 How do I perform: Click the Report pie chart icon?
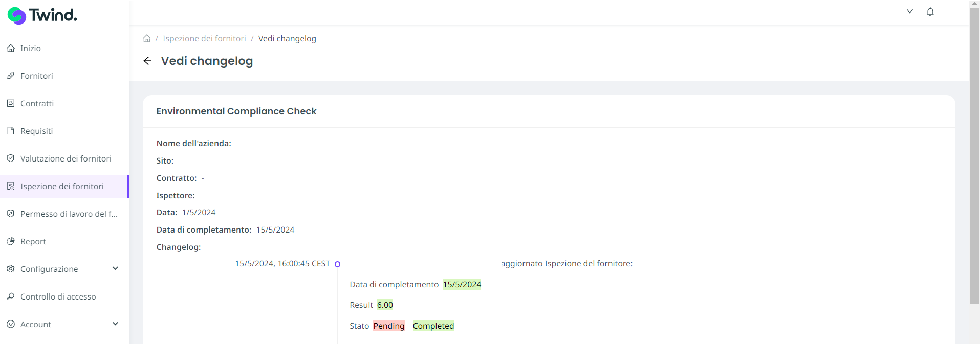tap(11, 241)
